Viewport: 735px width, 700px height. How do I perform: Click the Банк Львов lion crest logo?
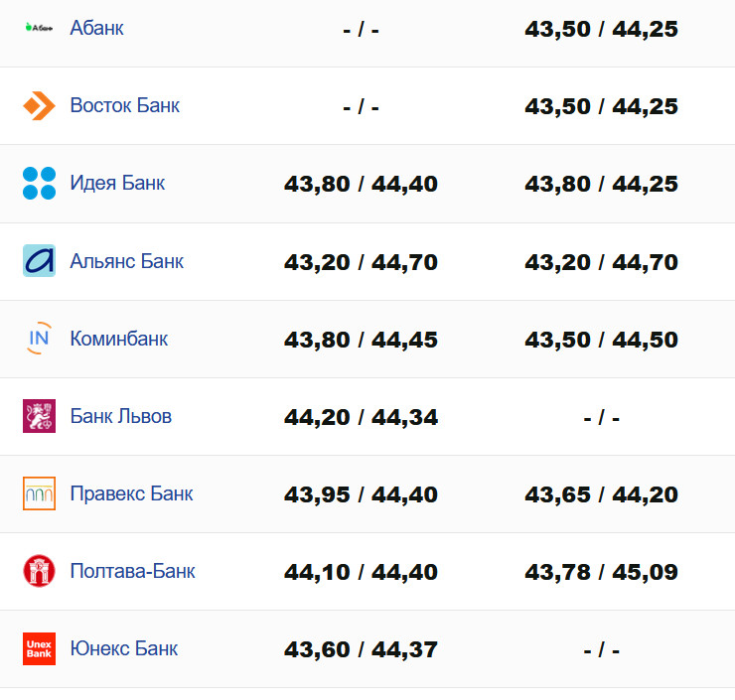pos(39,416)
